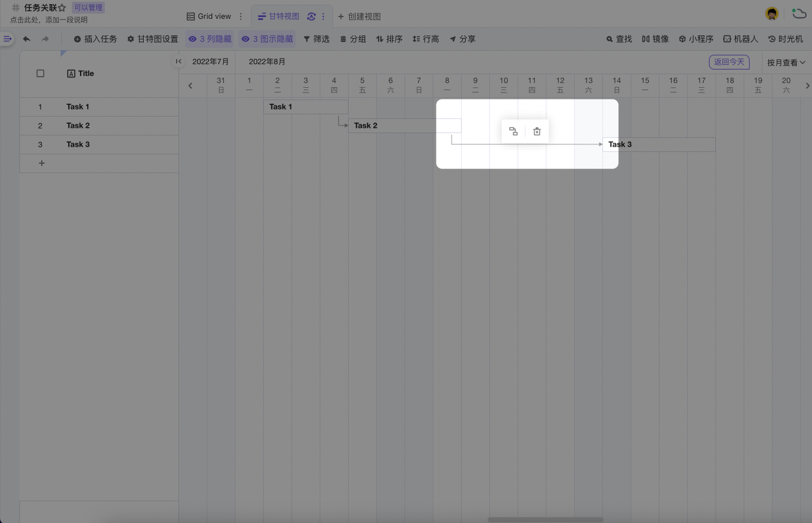Click the edit dependency link icon
This screenshot has width=812, height=523.
click(513, 131)
